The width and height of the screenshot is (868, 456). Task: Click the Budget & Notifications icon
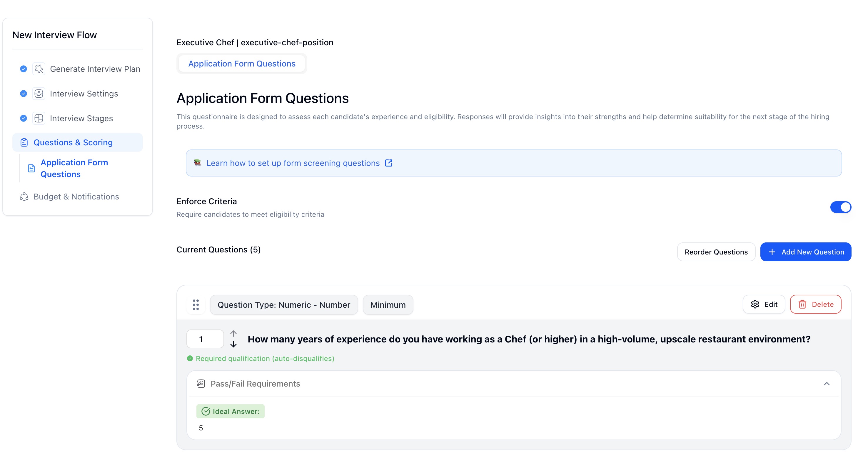(x=24, y=197)
